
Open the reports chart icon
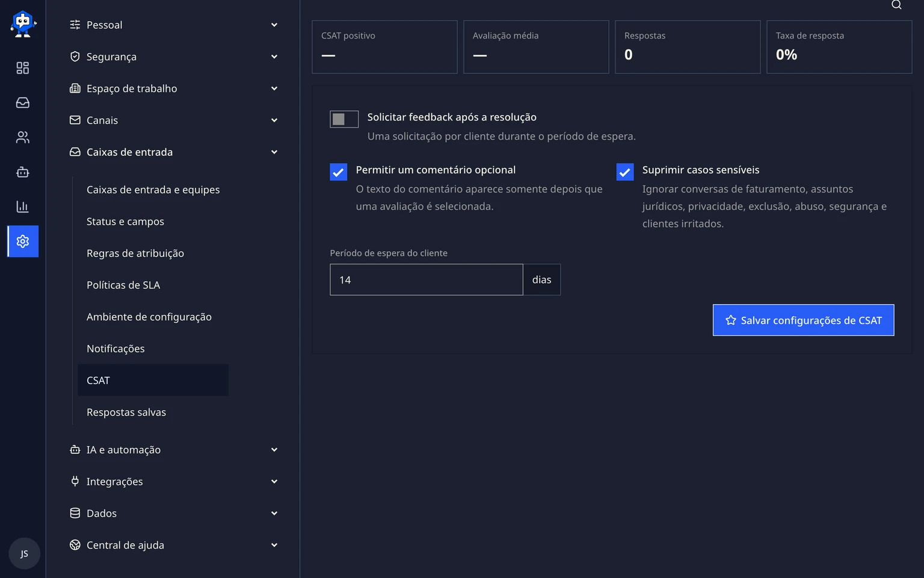click(x=23, y=207)
